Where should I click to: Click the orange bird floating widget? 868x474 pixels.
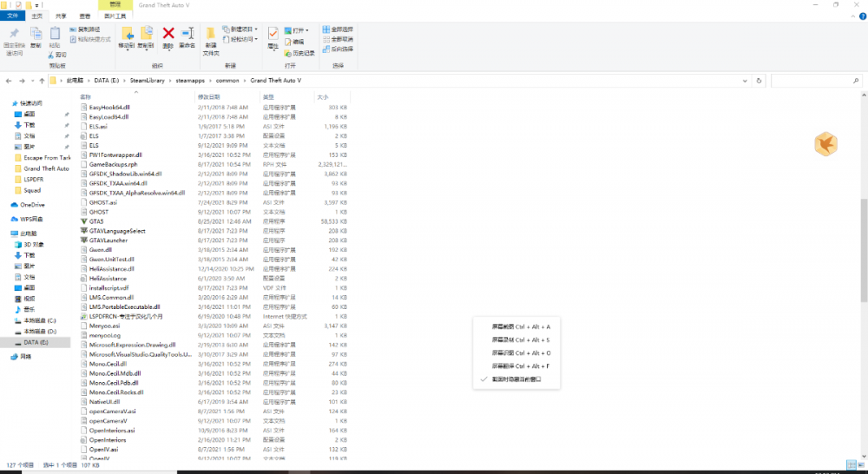826,144
